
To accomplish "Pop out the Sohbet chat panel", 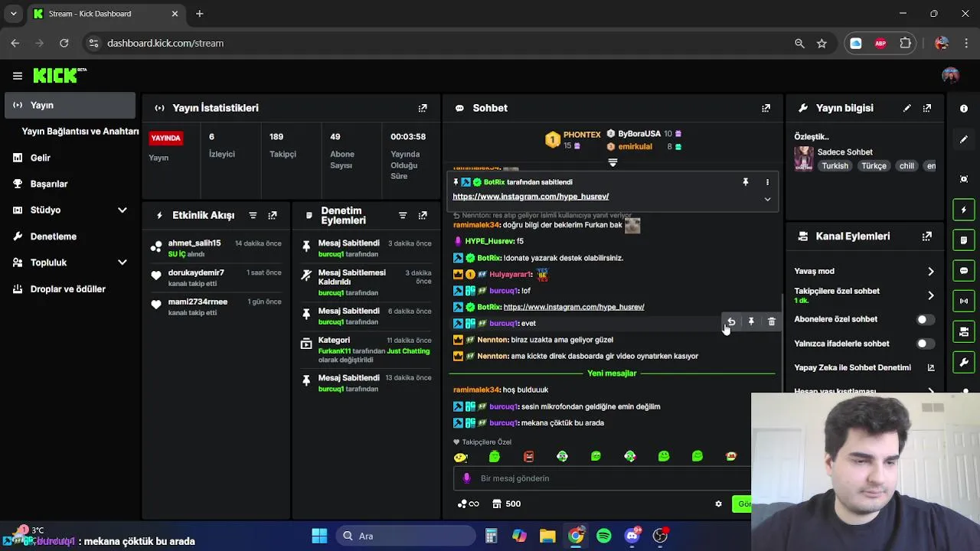I will coord(766,108).
